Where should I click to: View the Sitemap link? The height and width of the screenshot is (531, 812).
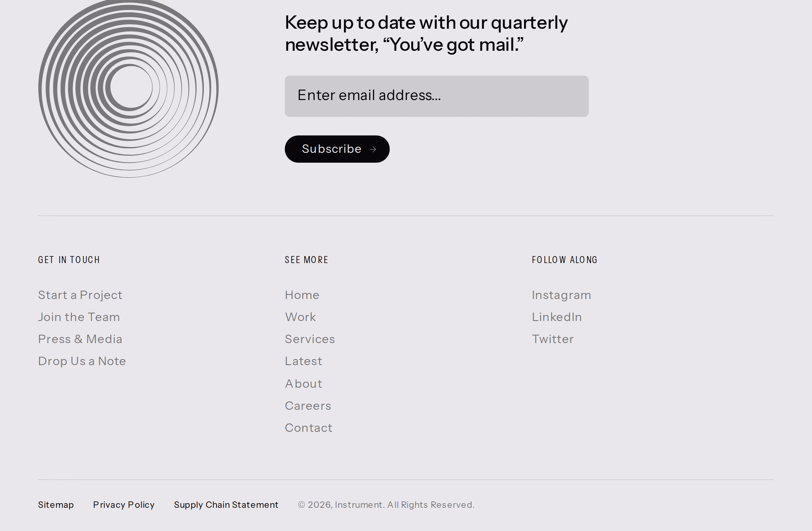[56, 505]
